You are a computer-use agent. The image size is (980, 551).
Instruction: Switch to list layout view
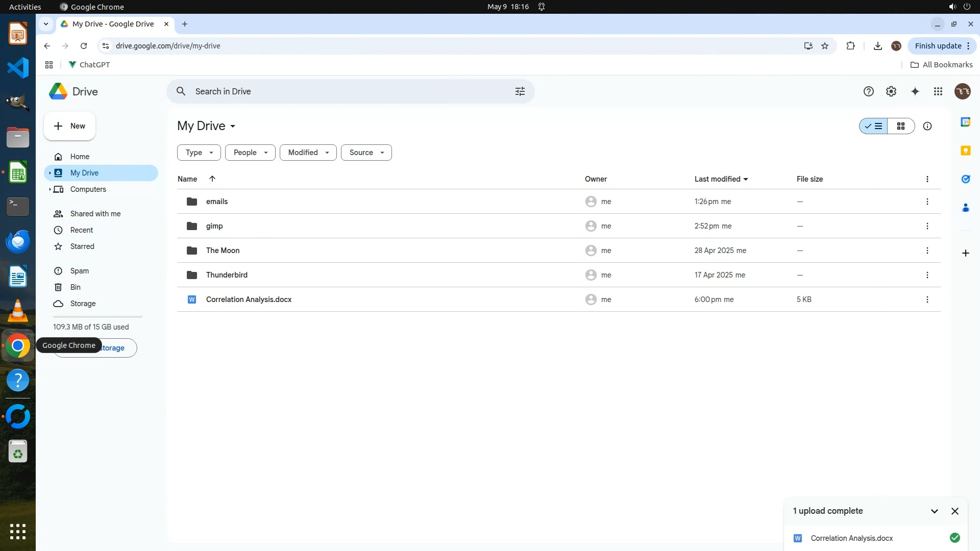[873, 126]
